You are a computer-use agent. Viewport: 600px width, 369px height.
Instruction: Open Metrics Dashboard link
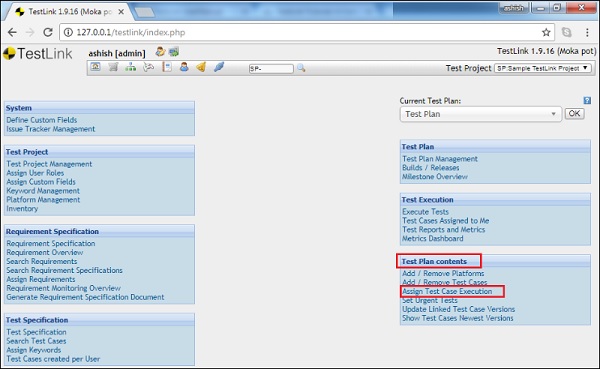point(433,238)
